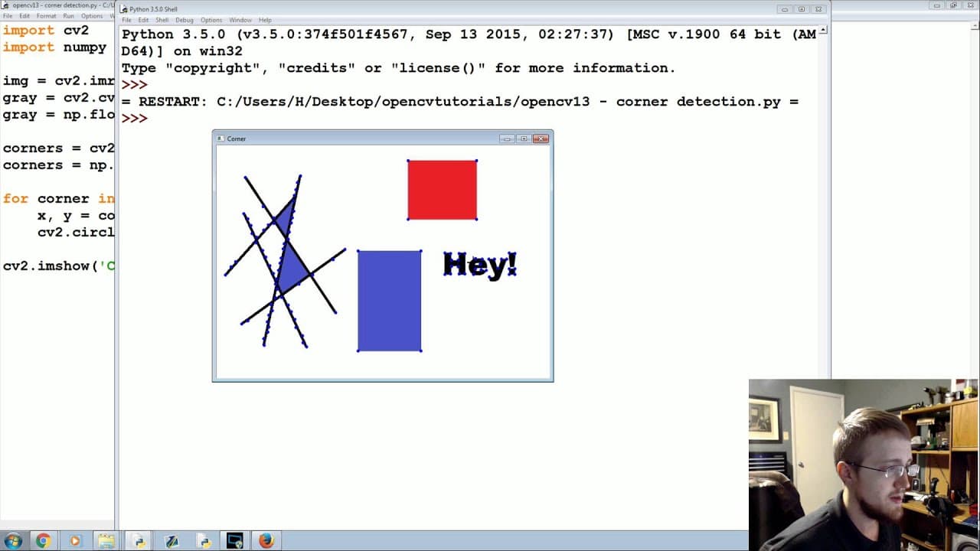Select the Python taskbar icon beside File Explorer

pos(139,541)
